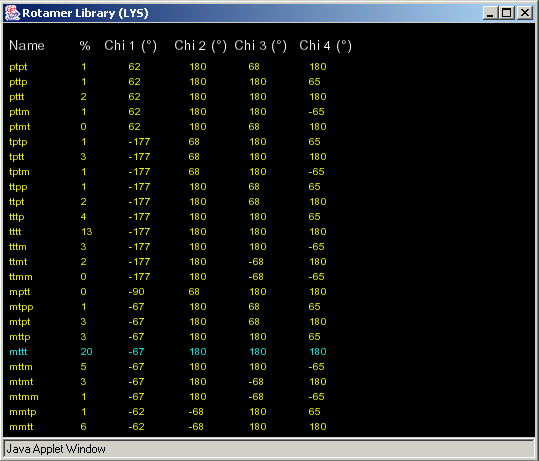Click the Chi 1 (°) column header
Viewport: 539px width, 461px height.
coord(131,45)
